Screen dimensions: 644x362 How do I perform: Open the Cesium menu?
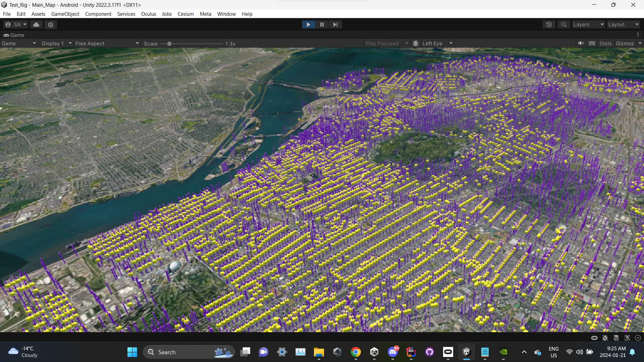[x=185, y=14]
